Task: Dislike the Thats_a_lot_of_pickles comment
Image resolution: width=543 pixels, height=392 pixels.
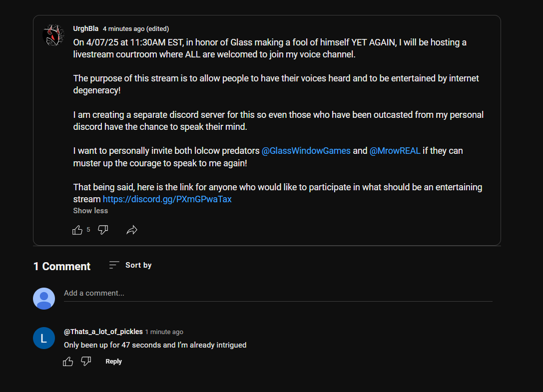Action: (86, 362)
